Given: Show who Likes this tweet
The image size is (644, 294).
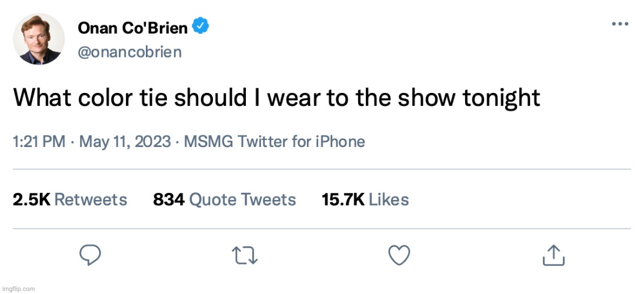Looking at the screenshot, I should [389, 200].
